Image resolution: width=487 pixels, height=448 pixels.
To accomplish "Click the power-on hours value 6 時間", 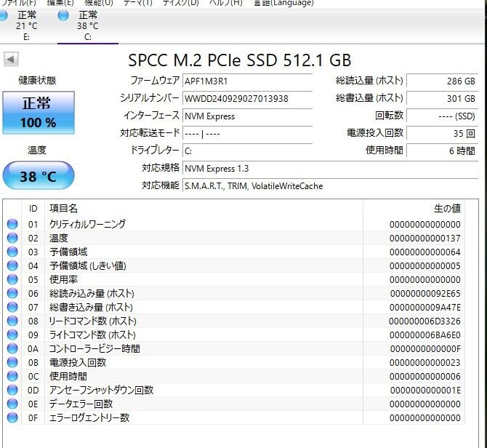I will point(442,151).
